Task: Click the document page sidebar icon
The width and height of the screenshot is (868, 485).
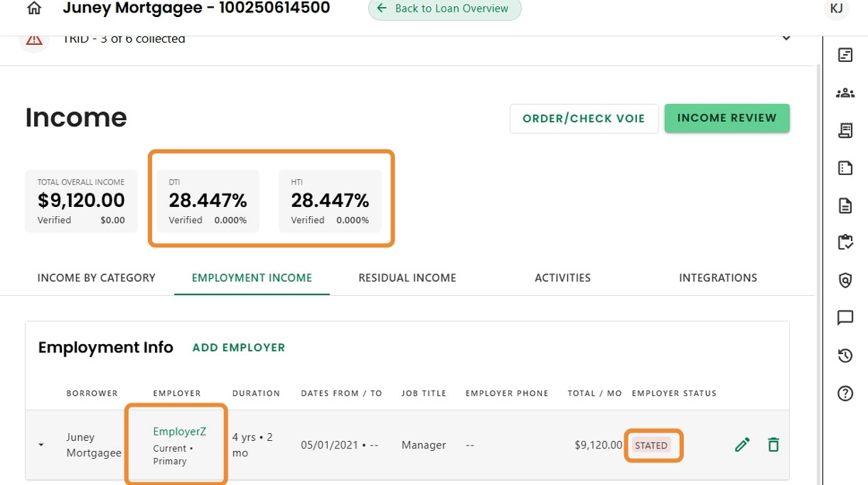Action: point(845,205)
